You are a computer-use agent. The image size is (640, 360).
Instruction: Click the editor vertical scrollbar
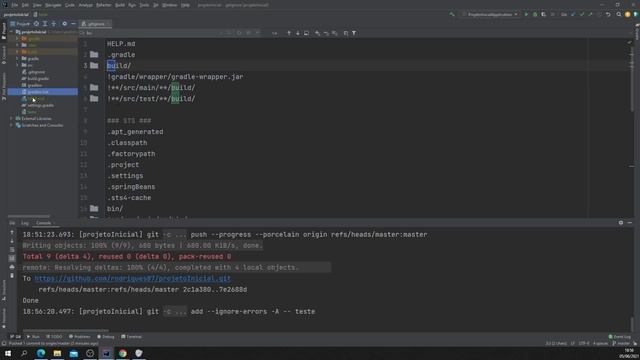(x=632, y=78)
